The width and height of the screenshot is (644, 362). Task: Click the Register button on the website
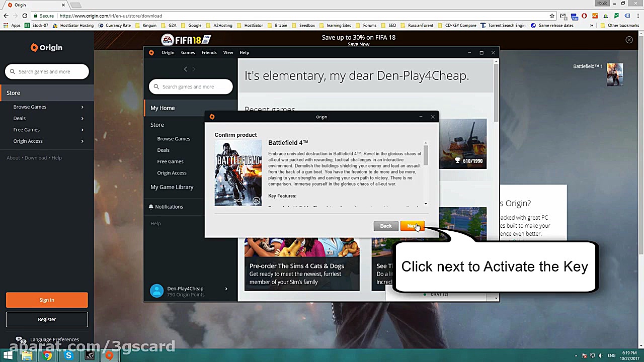(47, 319)
